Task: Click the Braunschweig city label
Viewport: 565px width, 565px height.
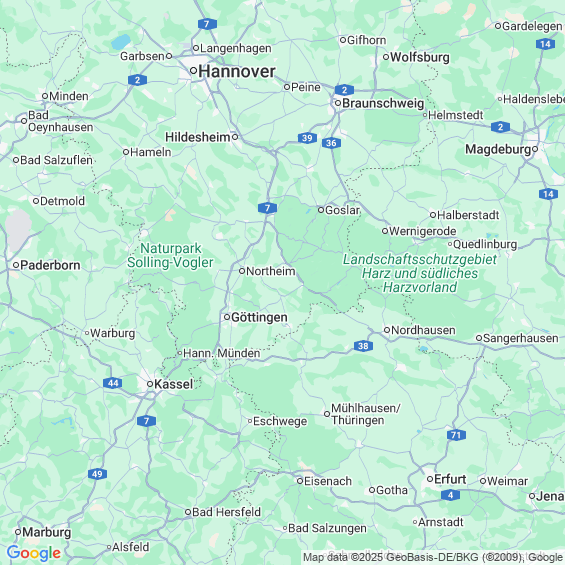Action: (x=383, y=103)
